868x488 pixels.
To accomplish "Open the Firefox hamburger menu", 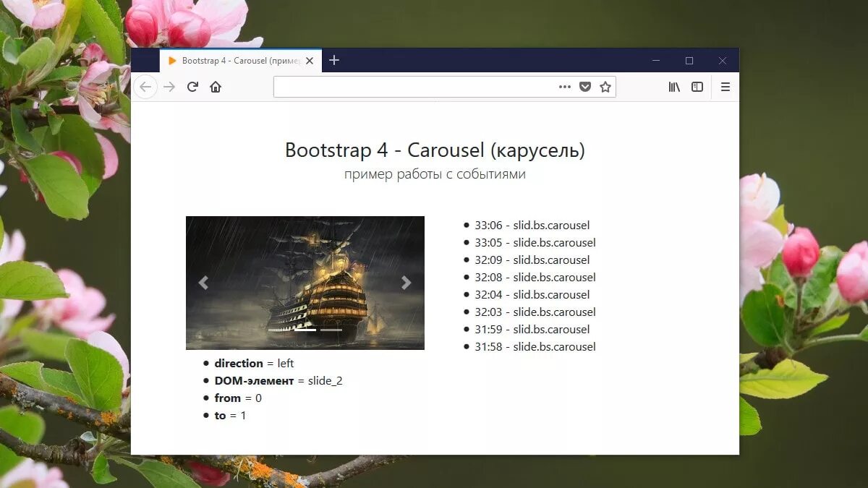I will pyautogui.click(x=726, y=87).
